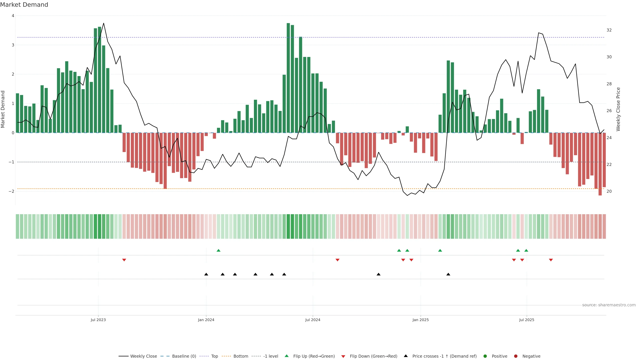Toggle the Top dotted line legend entry
This screenshot has width=644, height=362.
coord(214,356)
